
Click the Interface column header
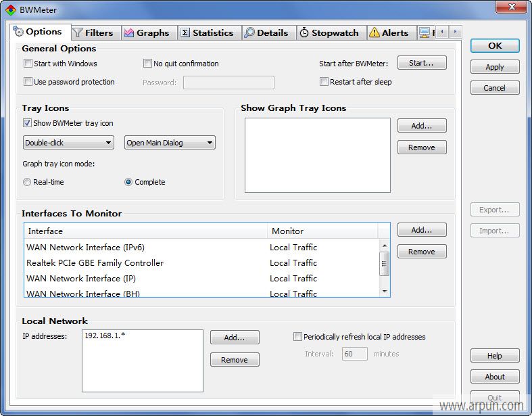tap(146, 231)
